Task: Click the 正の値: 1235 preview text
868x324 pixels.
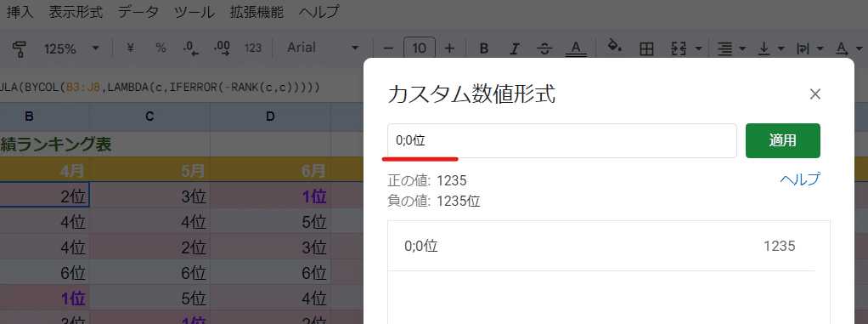Action: 428,180
